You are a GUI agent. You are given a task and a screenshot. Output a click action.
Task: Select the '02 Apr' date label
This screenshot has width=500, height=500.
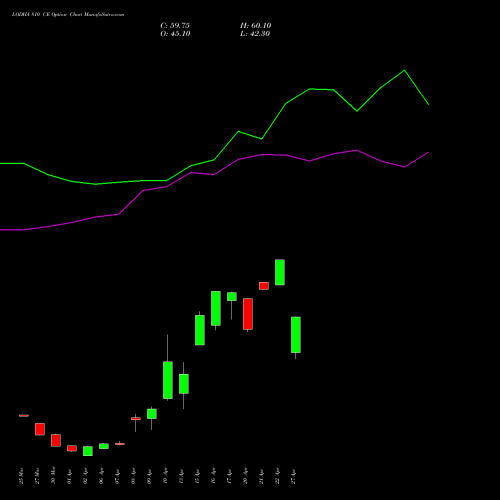click(85, 476)
